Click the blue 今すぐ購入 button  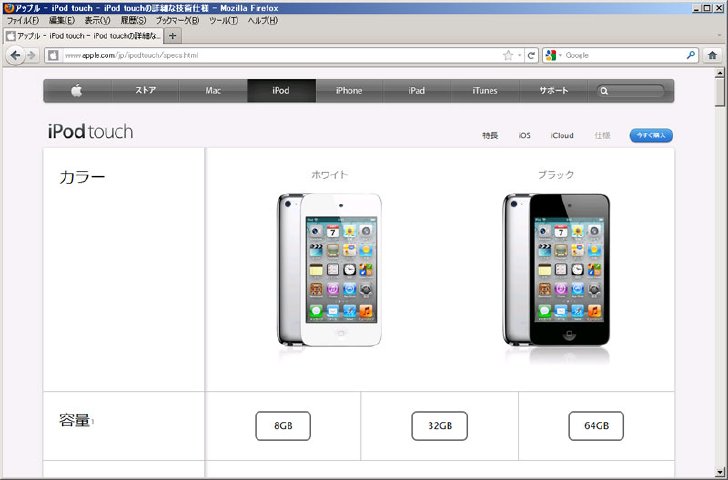tap(651, 136)
